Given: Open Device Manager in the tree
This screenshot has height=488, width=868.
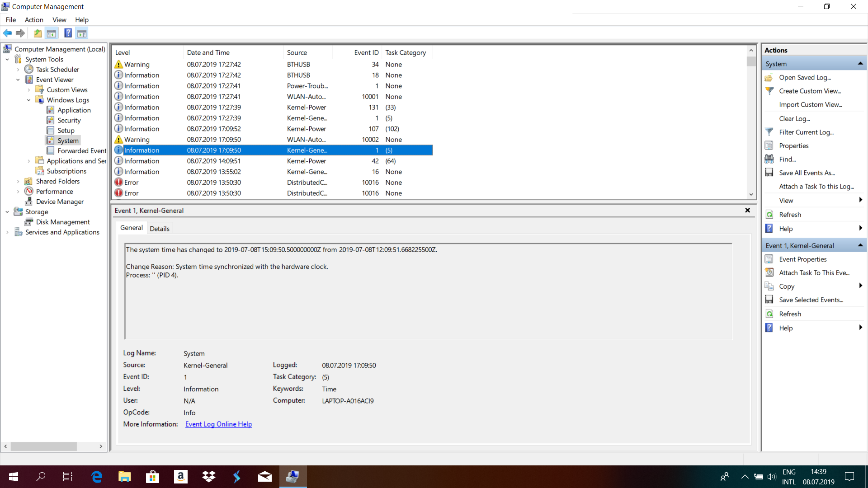Looking at the screenshot, I should (x=60, y=202).
